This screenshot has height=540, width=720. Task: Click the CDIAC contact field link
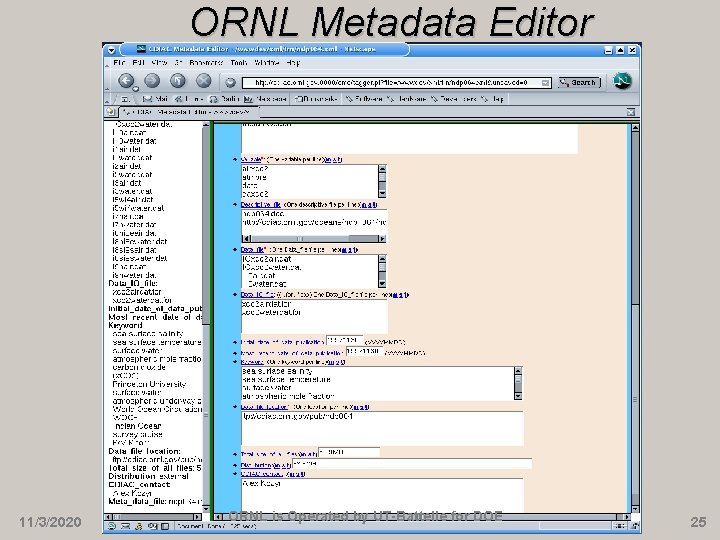(261, 474)
